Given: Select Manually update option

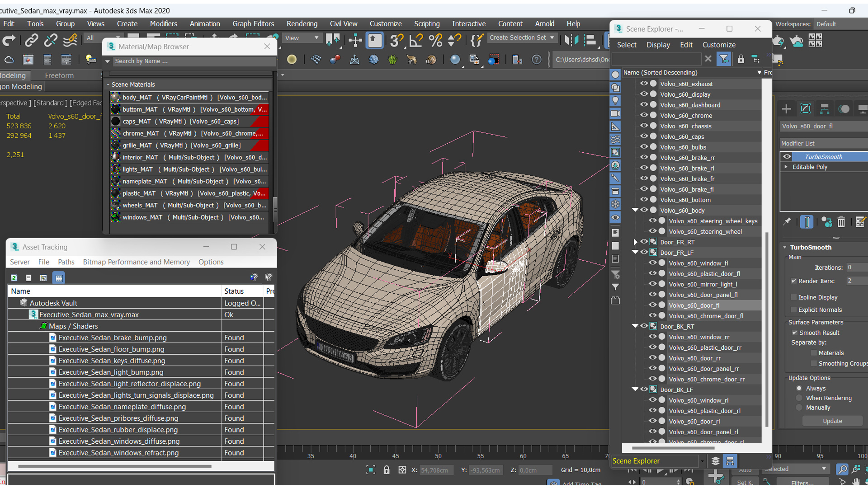Looking at the screenshot, I should (x=799, y=408).
